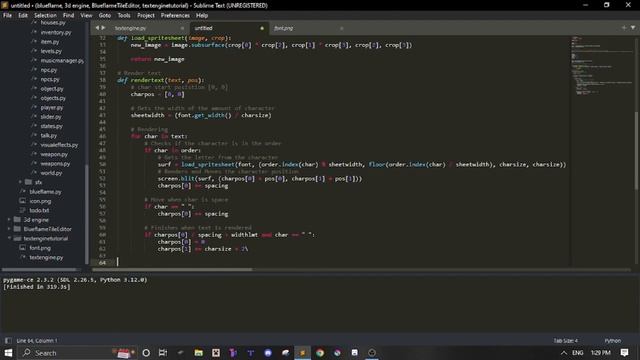Screen dimensions: 640x360
Task: Open the File menu
Action: (7, 16)
